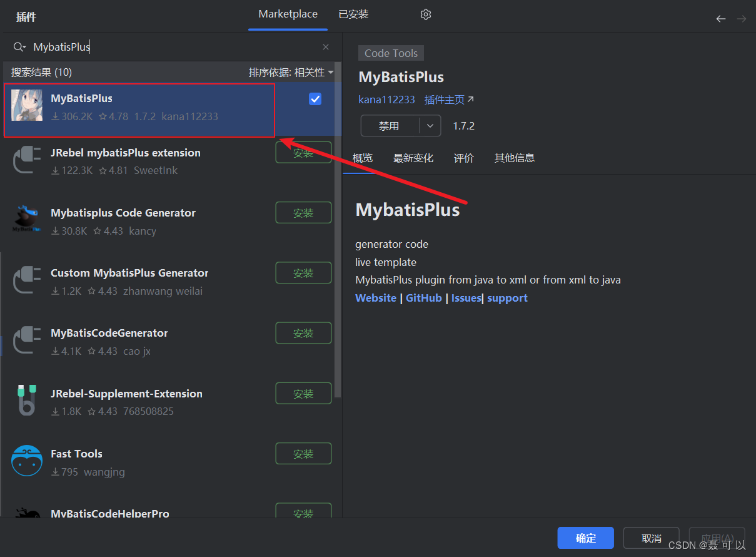Screen dimensions: 756x557
Task: Click the Custom MybatisPlus Generator plug icon
Action: (x=27, y=280)
